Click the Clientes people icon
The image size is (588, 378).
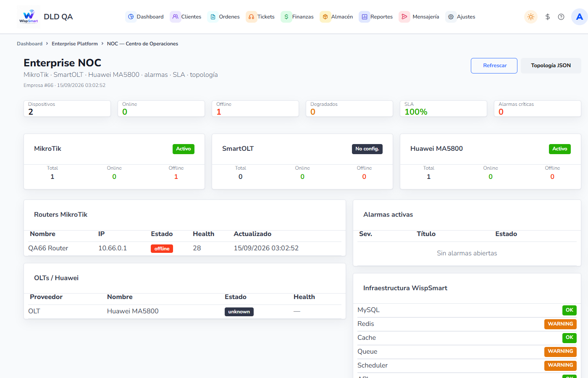click(x=176, y=17)
